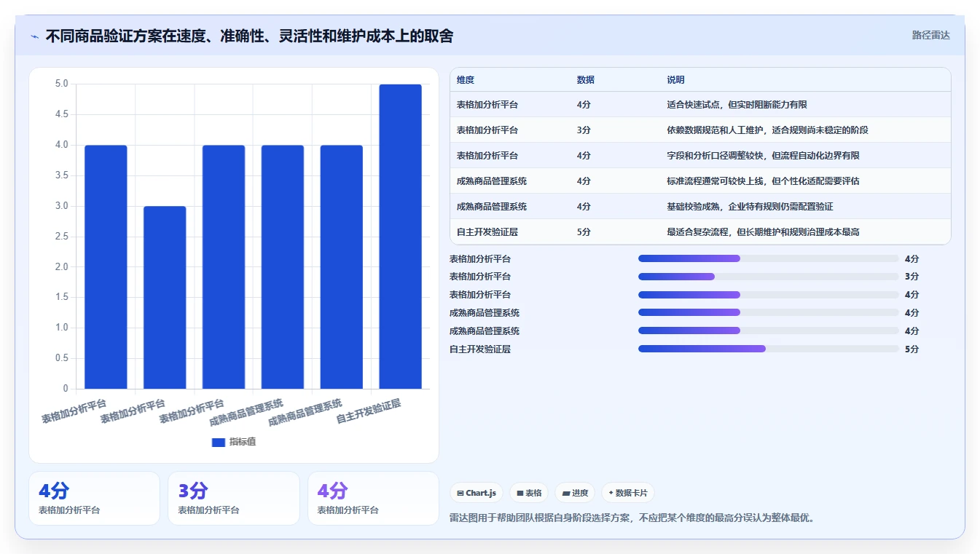Click the 进度 chip

(x=575, y=493)
